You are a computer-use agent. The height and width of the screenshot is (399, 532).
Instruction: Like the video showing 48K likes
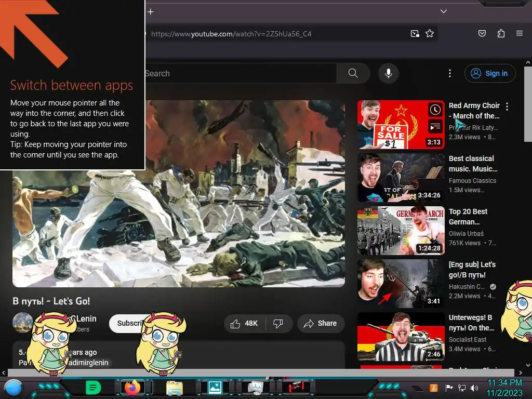click(x=244, y=323)
